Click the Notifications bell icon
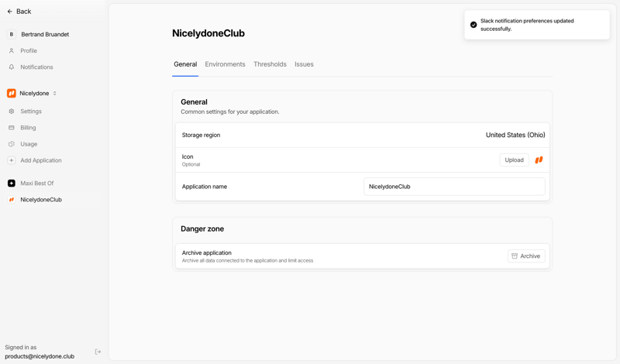Image resolution: width=620 pixels, height=364 pixels. click(x=12, y=67)
